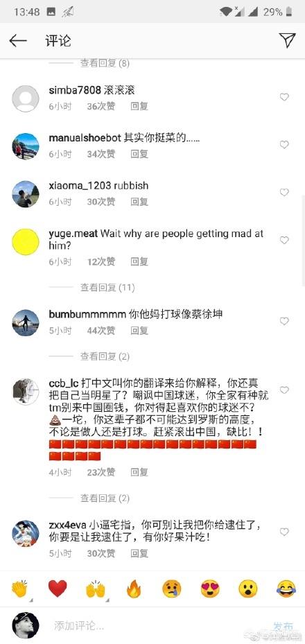The width and height of the screenshot is (305, 644).
Task: Like xiaoma_1203's rubbish comment
Action: [x=284, y=192]
